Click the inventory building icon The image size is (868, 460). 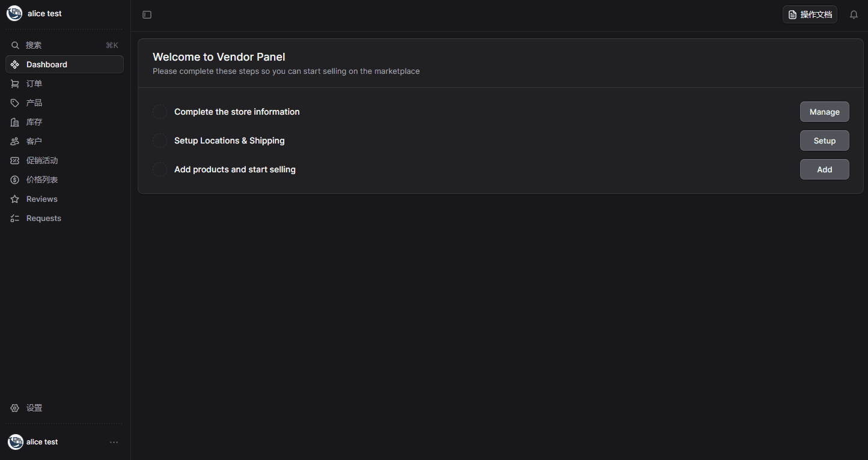pyautogui.click(x=15, y=123)
